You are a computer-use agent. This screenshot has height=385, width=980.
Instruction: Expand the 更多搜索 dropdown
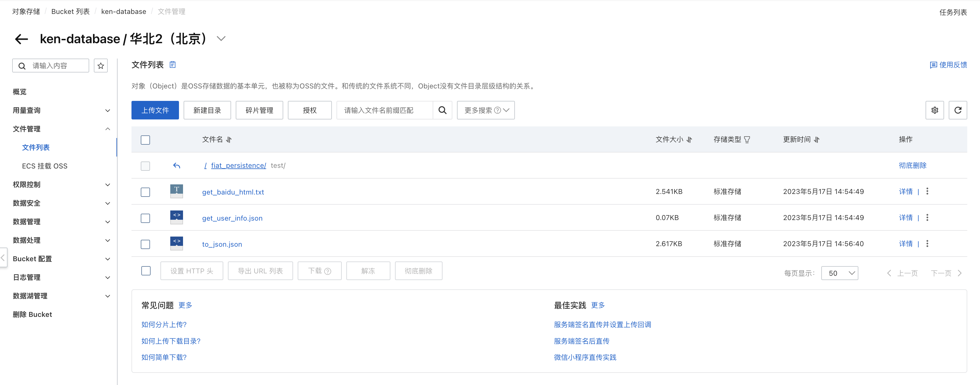485,110
